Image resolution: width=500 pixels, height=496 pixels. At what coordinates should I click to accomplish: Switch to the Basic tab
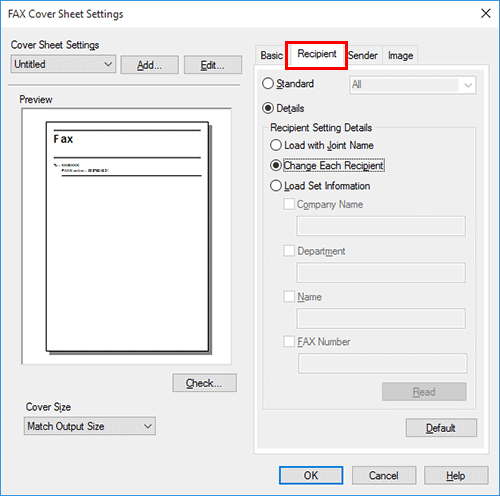(272, 55)
